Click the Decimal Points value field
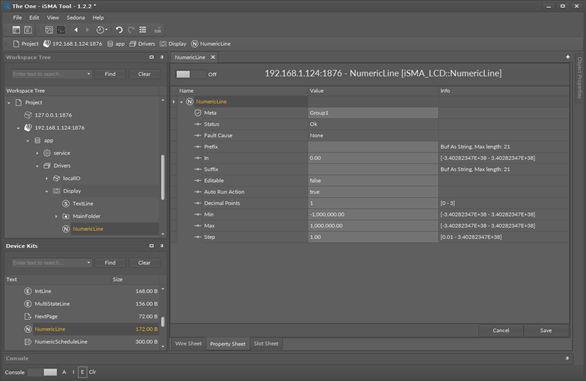The width and height of the screenshot is (586, 381). coord(373,203)
